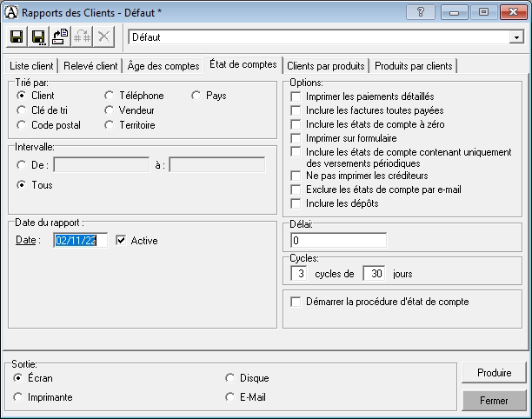Open the Clients par produits tab
This screenshot has height=419, width=532.
point(325,66)
